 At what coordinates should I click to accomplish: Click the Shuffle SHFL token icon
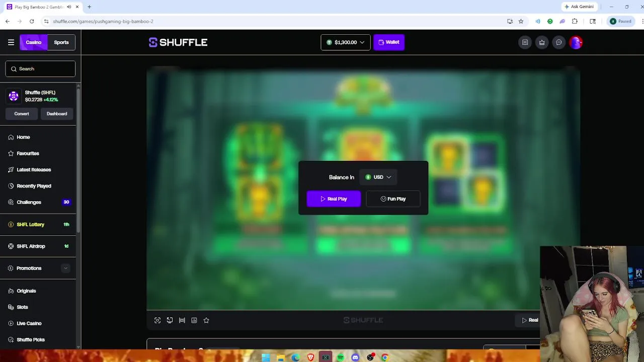(x=14, y=96)
